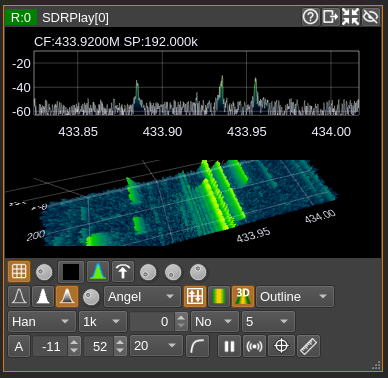Image resolution: width=388 pixels, height=378 pixels.
Task: Toggle the outlined current spectrum trace icon
Action: tap(19, 296)
